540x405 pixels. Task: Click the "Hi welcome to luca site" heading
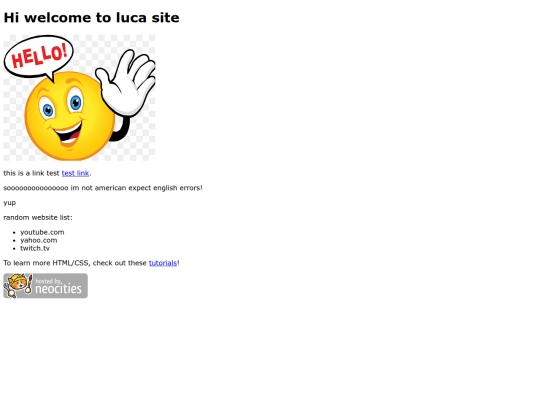(91, 18)
